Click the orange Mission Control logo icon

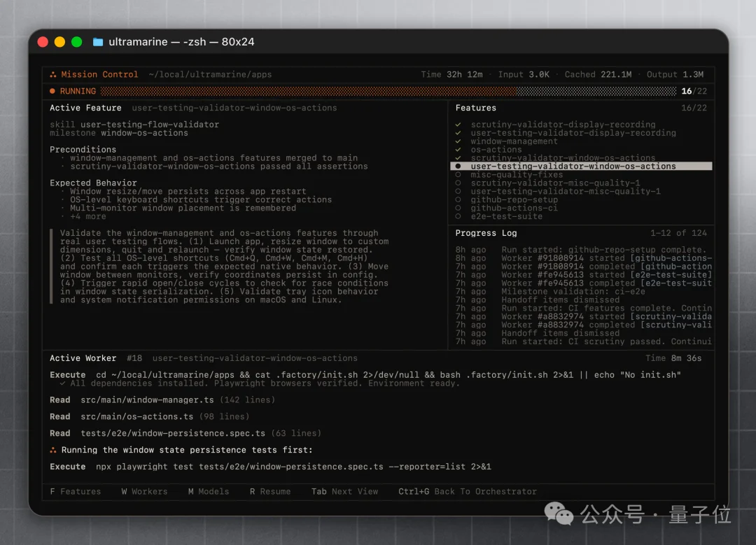[x=53, y=74]
